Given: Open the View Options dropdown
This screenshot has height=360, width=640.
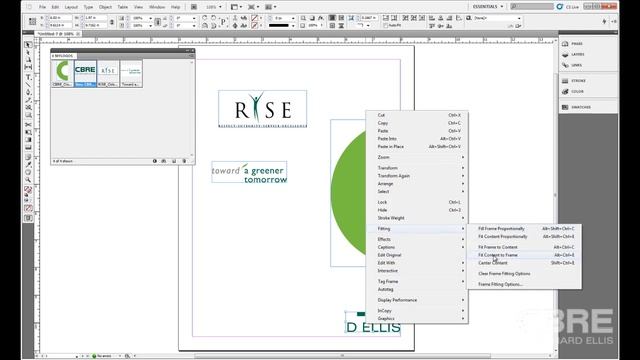Looking at the screenshot, I should (240, 7).
